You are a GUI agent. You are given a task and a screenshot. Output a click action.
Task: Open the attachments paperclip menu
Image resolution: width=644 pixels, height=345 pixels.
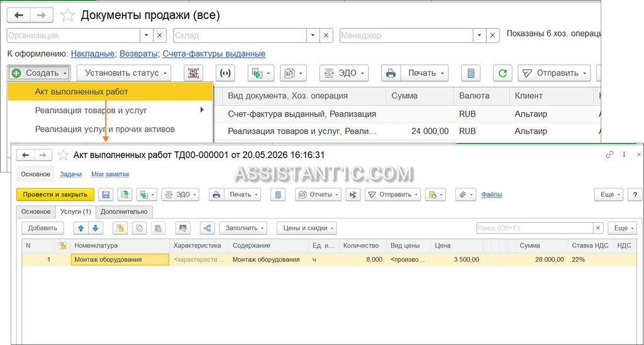tap(465, 195)
